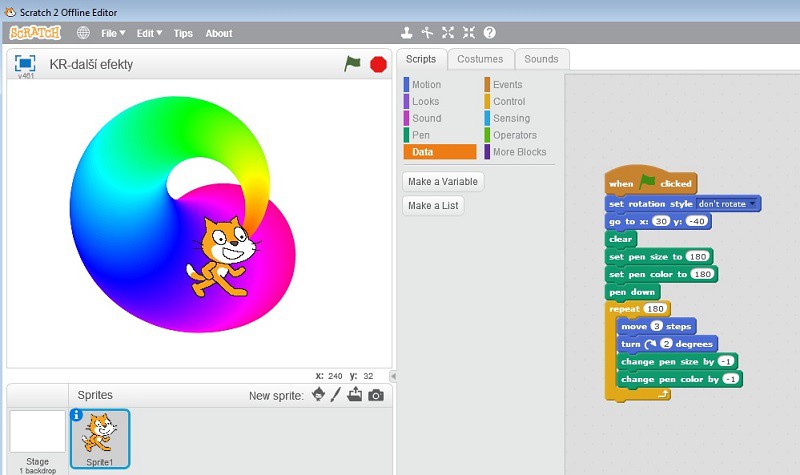Screen dimensions: 800x475
Task: Switch to the Costumes tab
Action: 480,59
